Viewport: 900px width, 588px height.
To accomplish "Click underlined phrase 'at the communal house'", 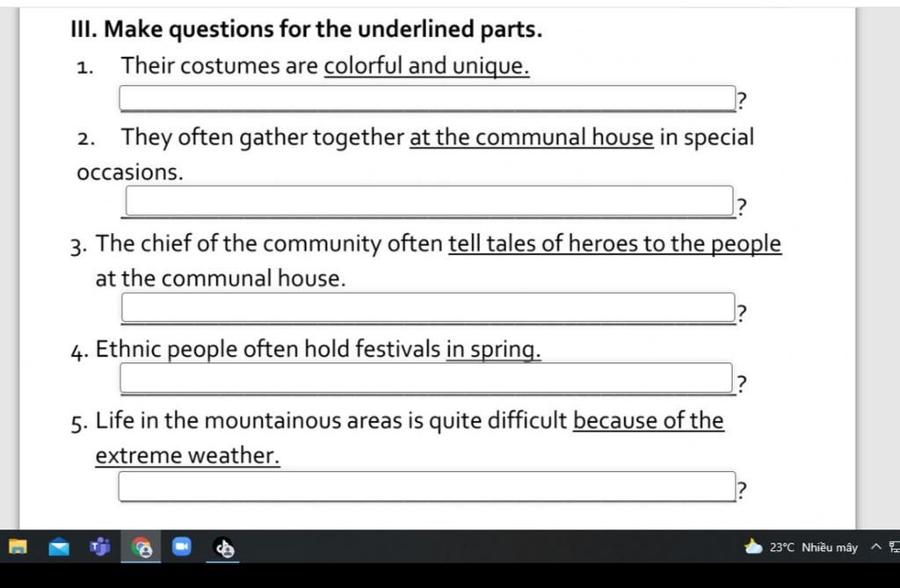I will coord(532,137).
